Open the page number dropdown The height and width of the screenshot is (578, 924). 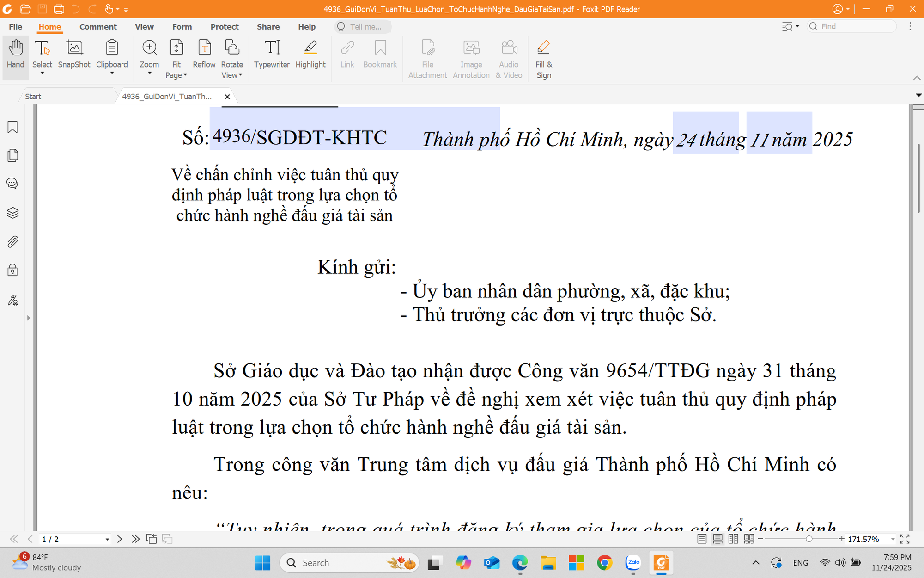click(107, 540)
